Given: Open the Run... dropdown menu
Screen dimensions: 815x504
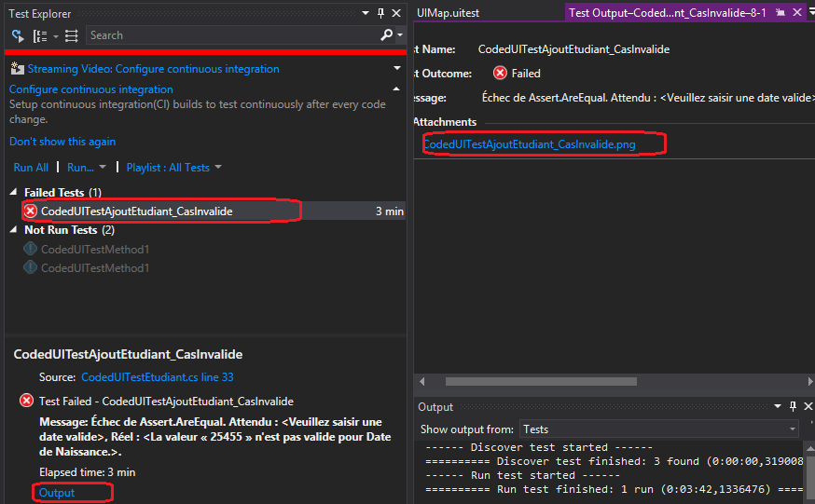Looking at the screenshot, I should [87, 168].
